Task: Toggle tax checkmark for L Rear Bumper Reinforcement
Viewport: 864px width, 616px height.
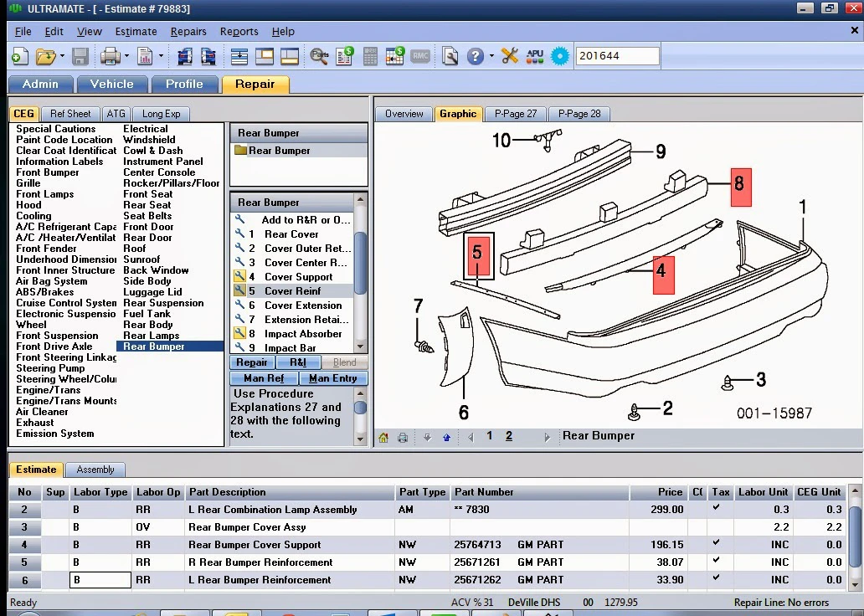Action: tap(716, 578)
